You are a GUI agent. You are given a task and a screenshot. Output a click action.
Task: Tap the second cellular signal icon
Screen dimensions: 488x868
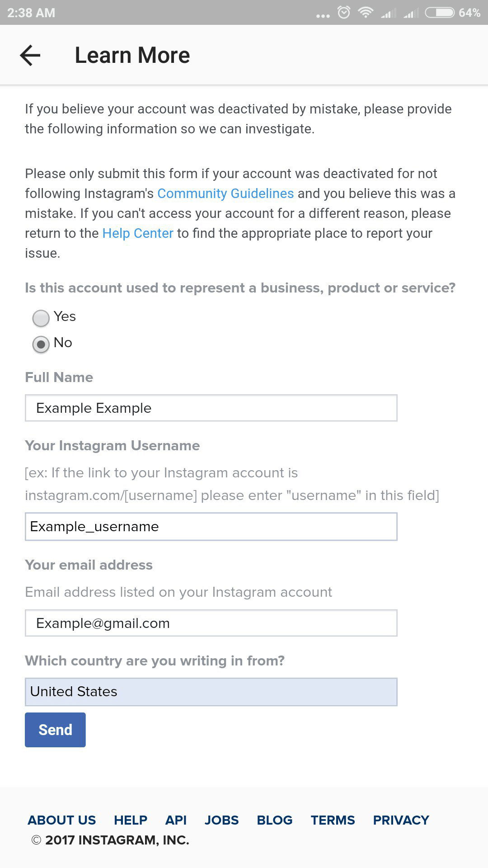click(x=411, y=13)
